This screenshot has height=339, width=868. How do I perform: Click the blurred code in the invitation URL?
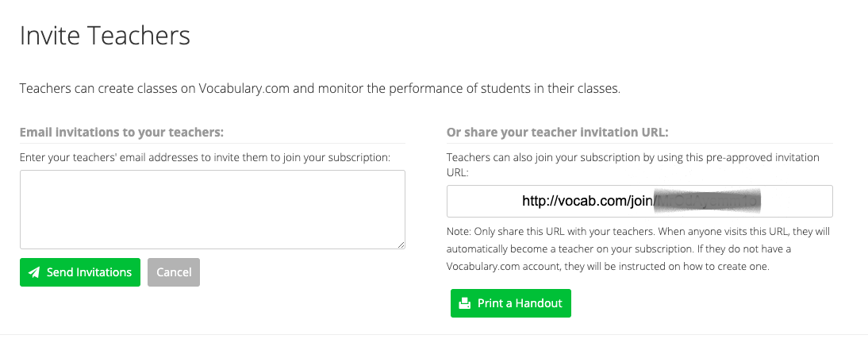pyautogui.click(x=707, y=202)
